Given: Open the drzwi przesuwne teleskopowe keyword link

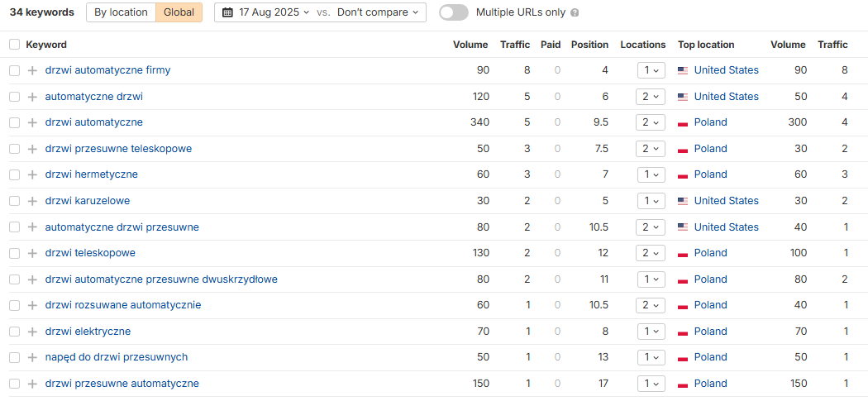Looking at the screenshot, I should (x=118, y=149).
